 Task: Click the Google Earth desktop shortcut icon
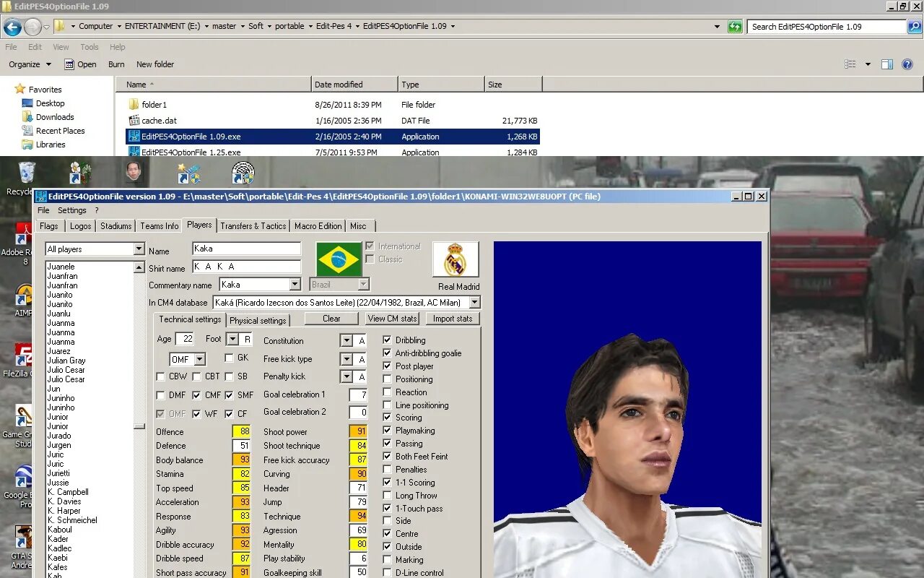click(24, 477)
